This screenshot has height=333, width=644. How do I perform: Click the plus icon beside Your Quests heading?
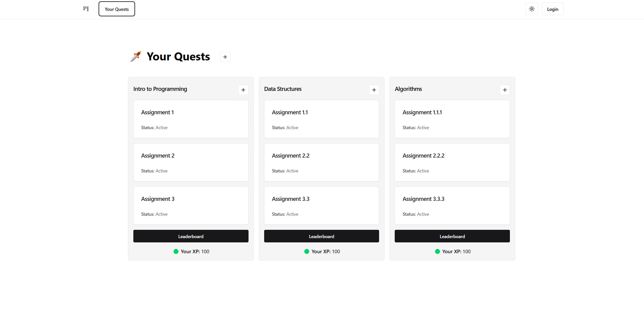[225, 57]
